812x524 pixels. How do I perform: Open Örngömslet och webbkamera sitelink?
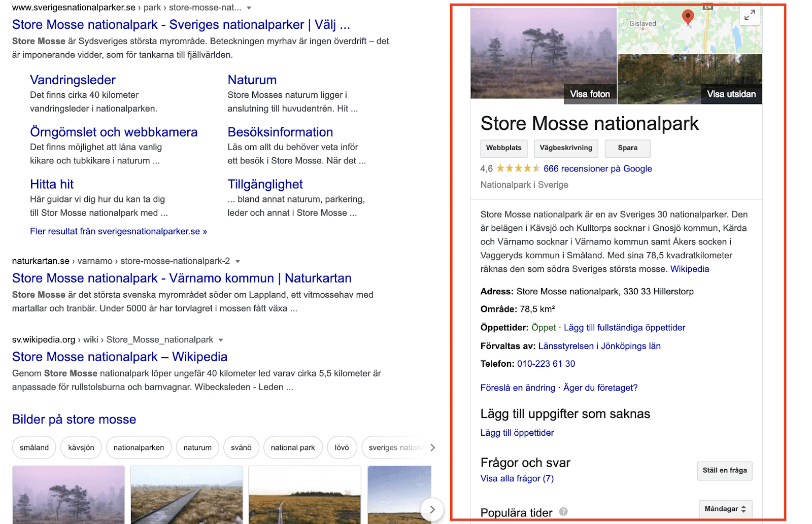(114, 132)
